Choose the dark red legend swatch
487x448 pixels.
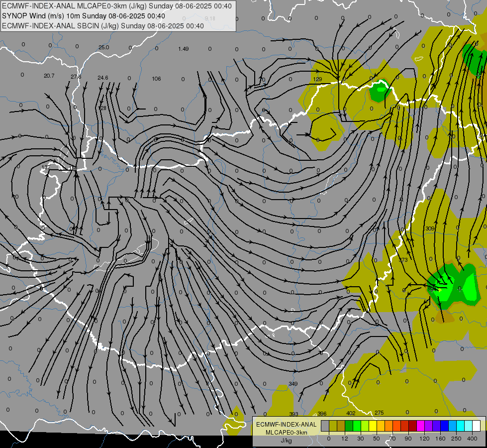click(413, 426)
